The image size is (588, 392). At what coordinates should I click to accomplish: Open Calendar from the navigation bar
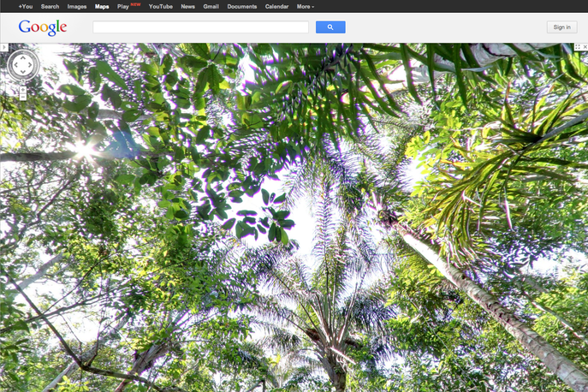tap(276, 6)
